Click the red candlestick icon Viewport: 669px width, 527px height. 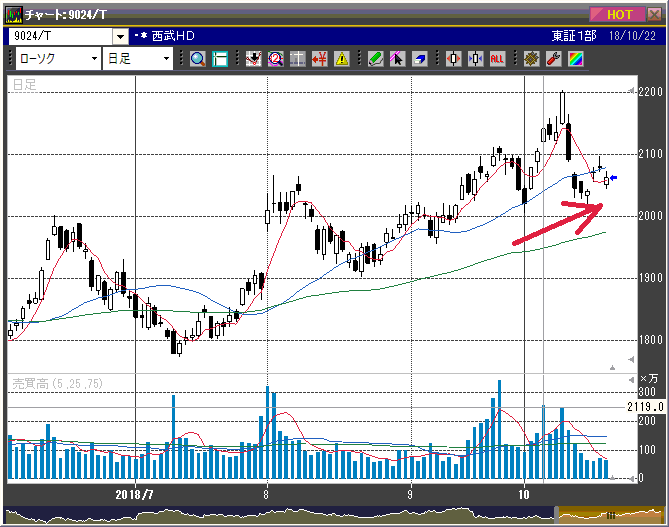click(453, 59)
